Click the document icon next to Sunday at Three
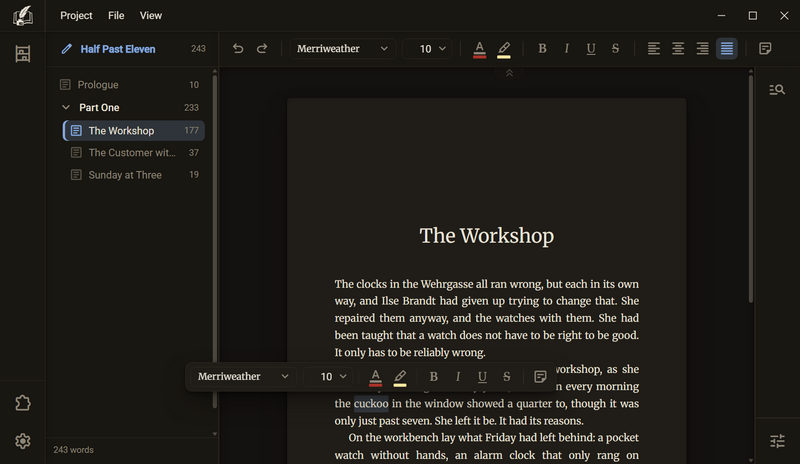Image resolution: width=800 pixels, height=464 pixels. 76,175
